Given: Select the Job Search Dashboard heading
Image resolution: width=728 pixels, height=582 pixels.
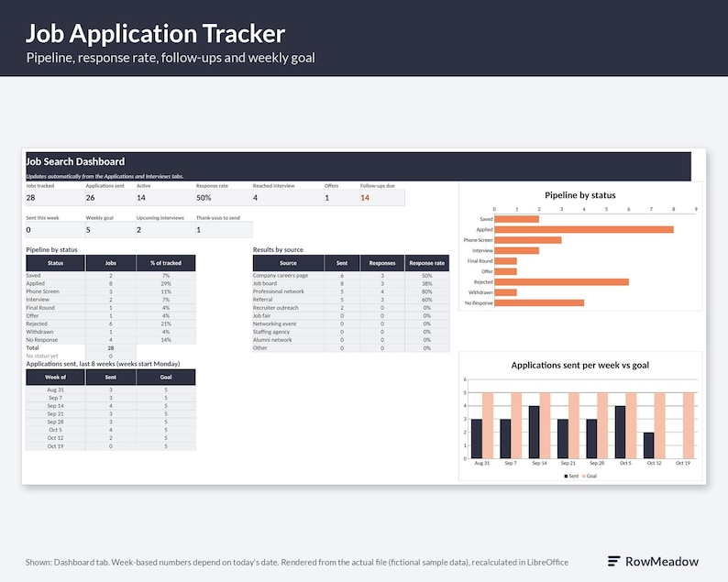Looking at the screenshot, I should 75,161.
